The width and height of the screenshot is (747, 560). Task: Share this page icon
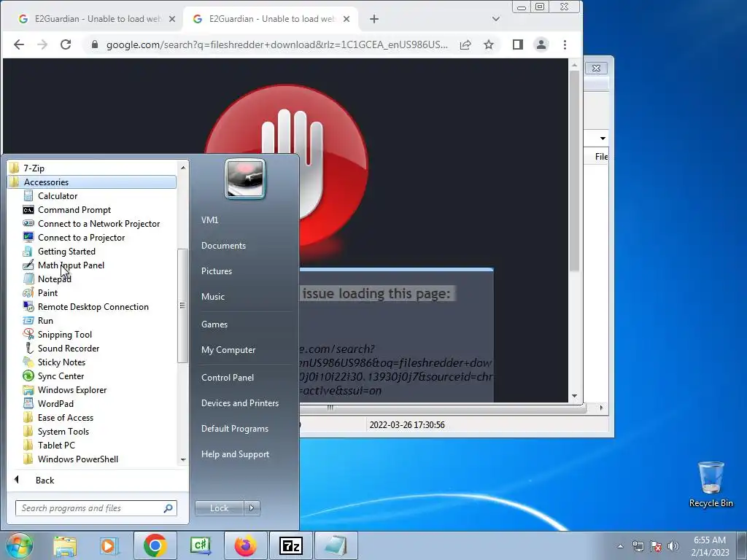click(x=465, y=44)
